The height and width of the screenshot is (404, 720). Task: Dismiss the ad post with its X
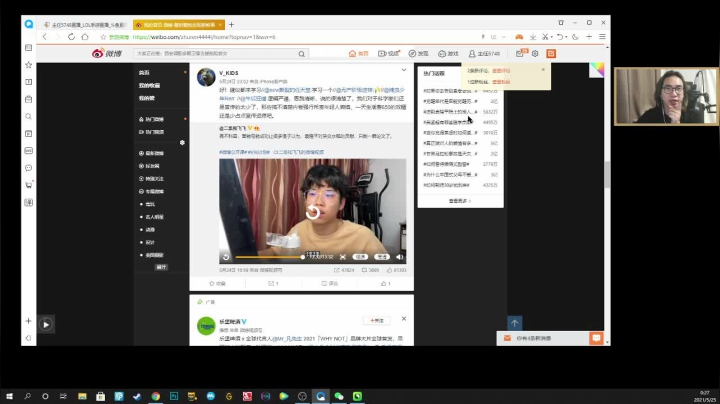click(404, 319)
